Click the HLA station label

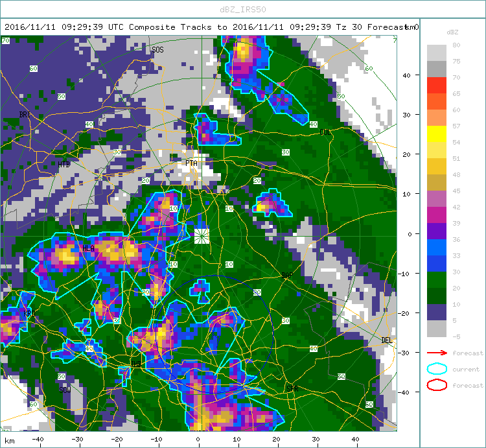pos(88,248)
